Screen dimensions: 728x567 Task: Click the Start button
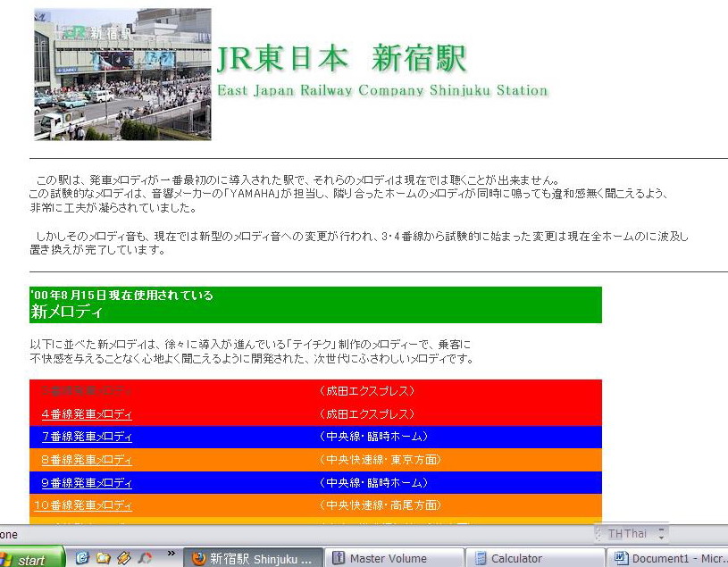30,558
